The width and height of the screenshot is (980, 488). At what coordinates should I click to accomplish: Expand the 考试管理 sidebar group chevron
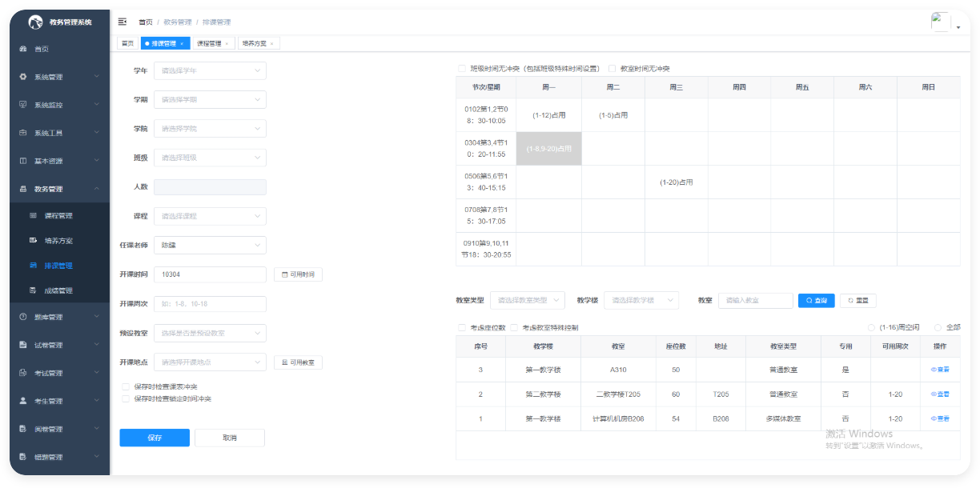pyautogui.click(x=96, y=373)
